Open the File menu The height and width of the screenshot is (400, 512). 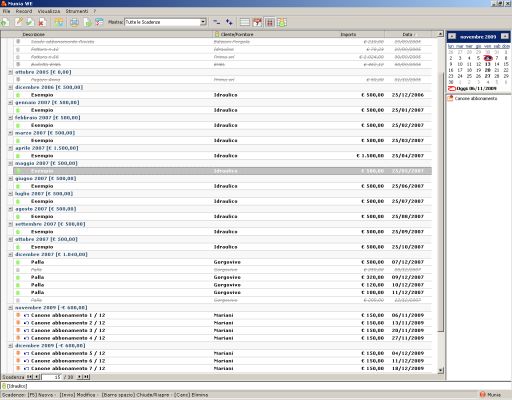(x=6, y=11)
